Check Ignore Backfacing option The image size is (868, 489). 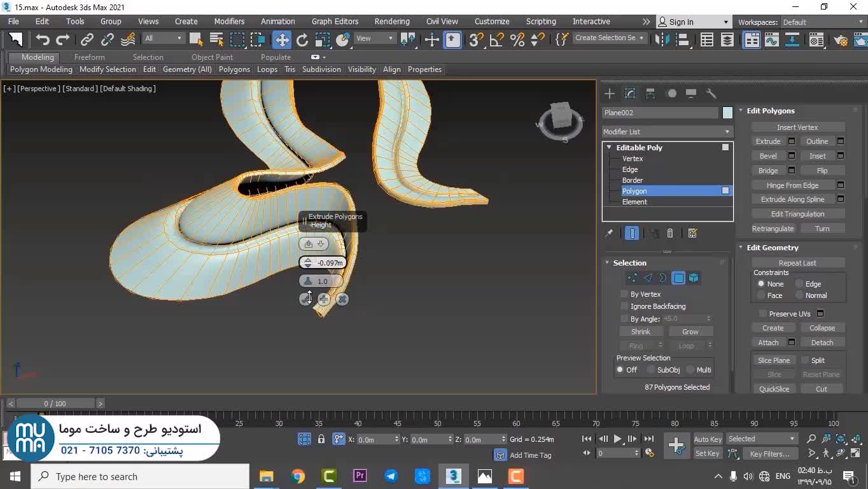pyautogui.click(x=624, y=306)
